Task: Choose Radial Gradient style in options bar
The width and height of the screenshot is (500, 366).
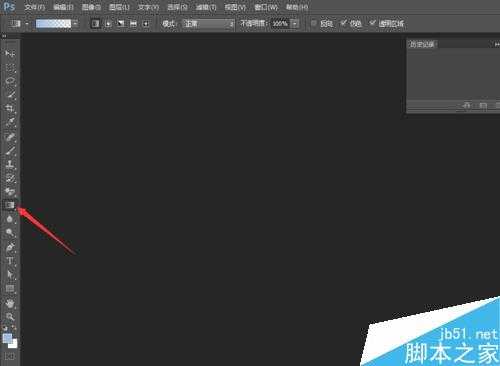Action: pos(108,24)
